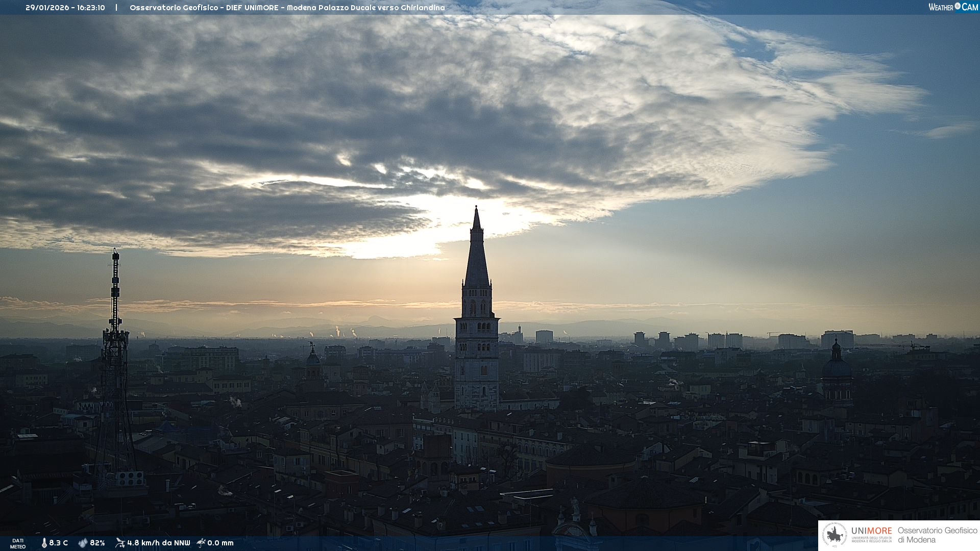
Task: Click the Osservatorio Geofisico di Modena text
Action: click(937, 535)
